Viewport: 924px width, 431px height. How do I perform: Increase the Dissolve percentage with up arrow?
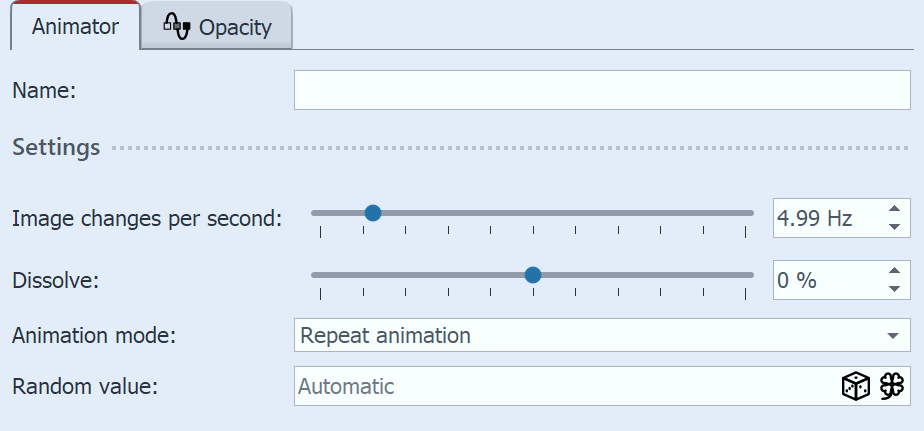(894, 271)
